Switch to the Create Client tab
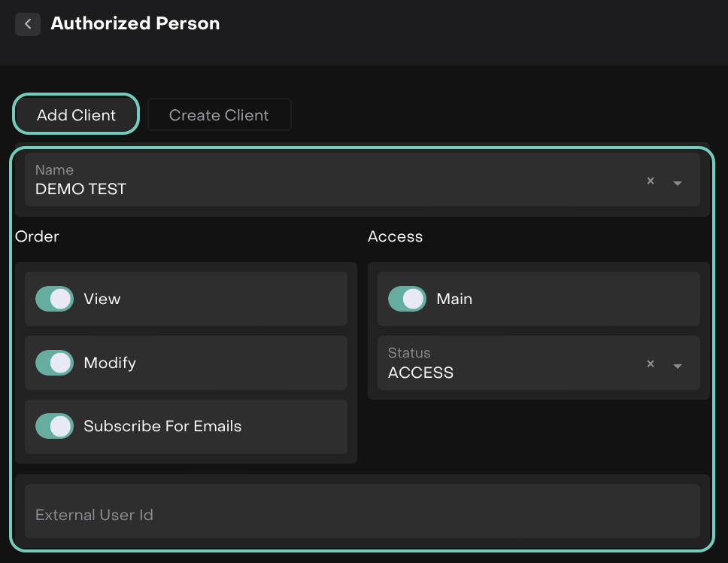 pyautogui.click(x=219, y=115)
